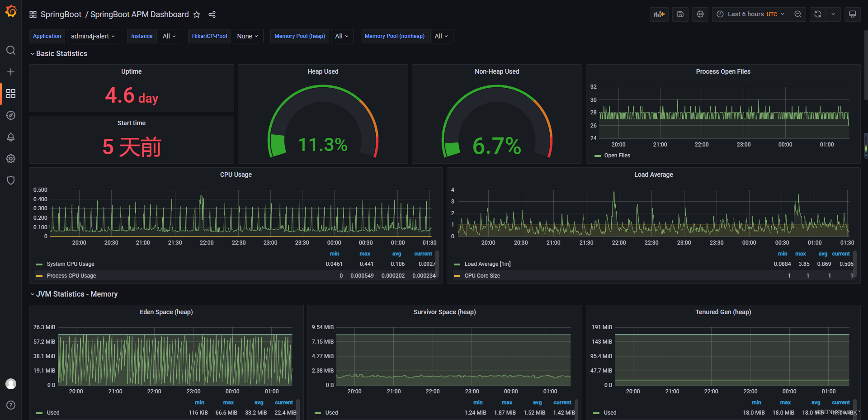The image size is (868, 420).
Task: Open the Heap Used panel title menu
Action: click(x=323, y=71)
